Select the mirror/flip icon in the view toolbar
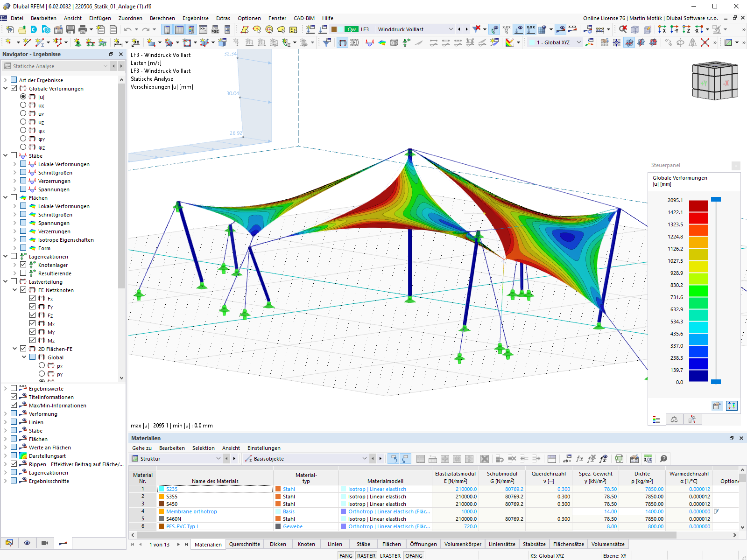The width and height of the screenshot is (747, 560). pyautogui.click(x=692, y=43)
